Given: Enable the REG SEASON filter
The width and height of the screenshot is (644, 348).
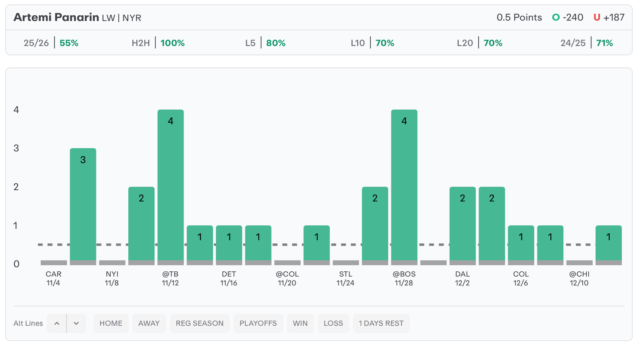Looking at the screenshot, I should 200,323.
